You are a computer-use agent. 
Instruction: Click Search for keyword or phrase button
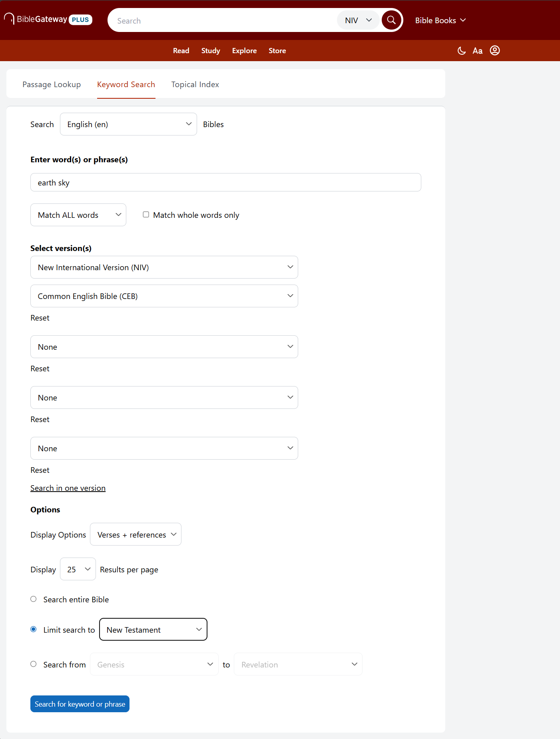[x=80, y=704]
